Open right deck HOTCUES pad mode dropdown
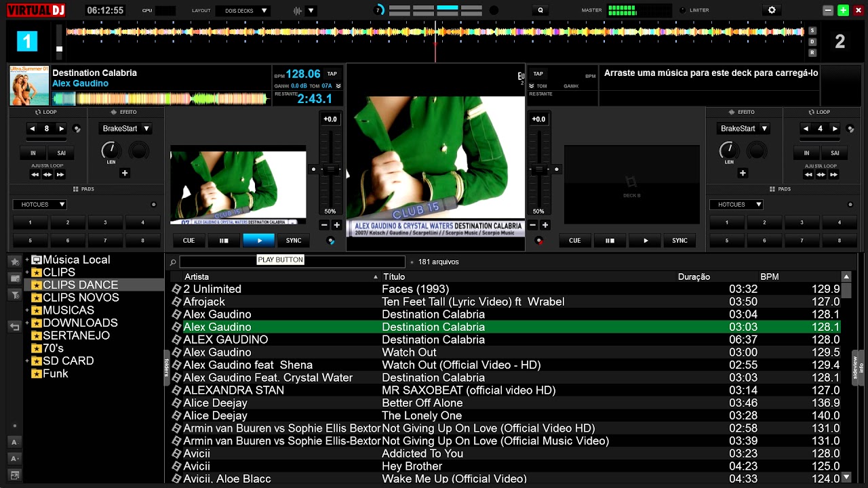868x488 pixels. (x=736, y=204)
